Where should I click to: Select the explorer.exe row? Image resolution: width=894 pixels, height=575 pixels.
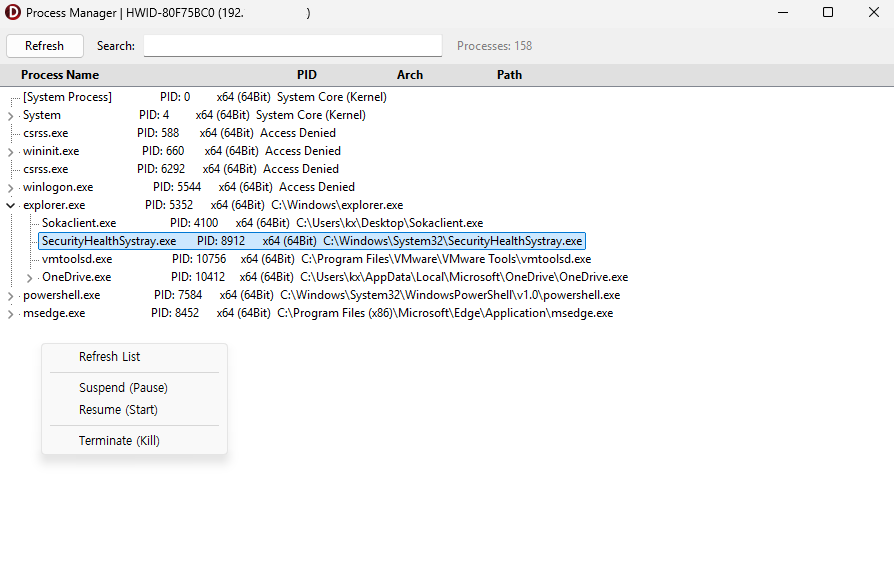pos(213,205)
